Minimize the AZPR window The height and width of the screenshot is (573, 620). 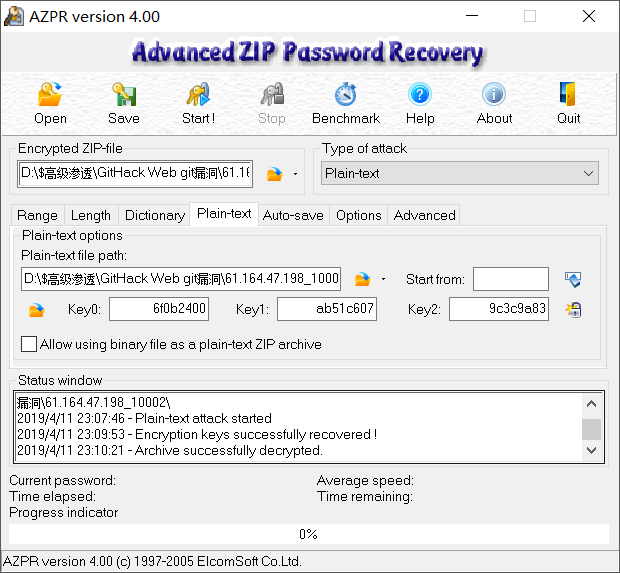pos(472,16)
